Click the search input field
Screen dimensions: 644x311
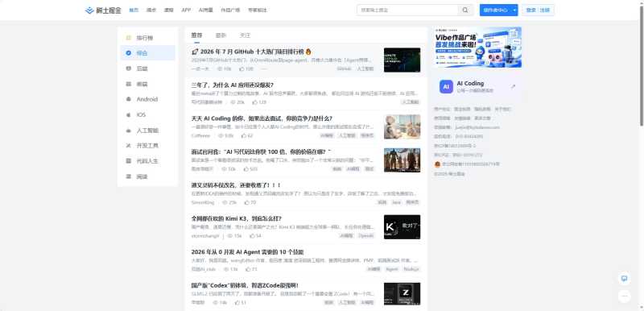coord(407,10)
